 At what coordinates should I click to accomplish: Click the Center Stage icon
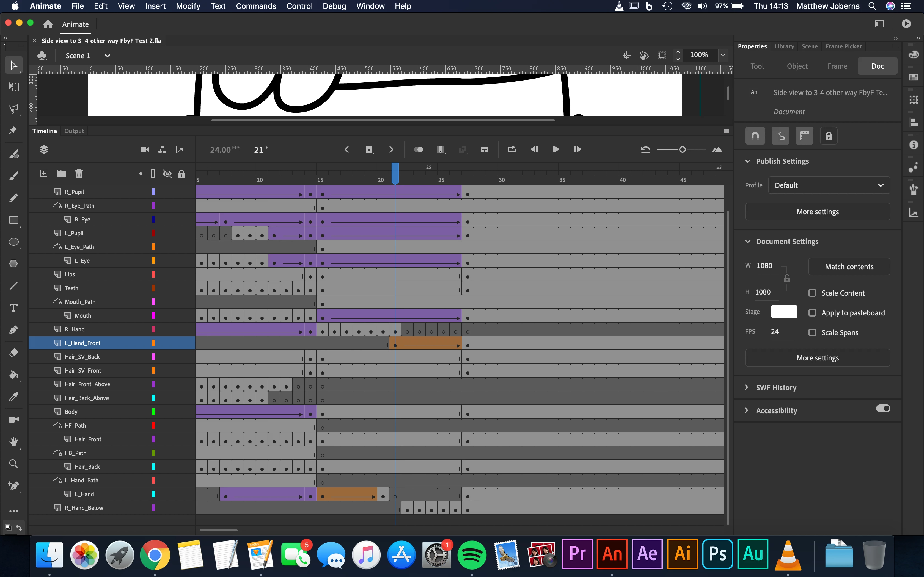coord(626,55)
